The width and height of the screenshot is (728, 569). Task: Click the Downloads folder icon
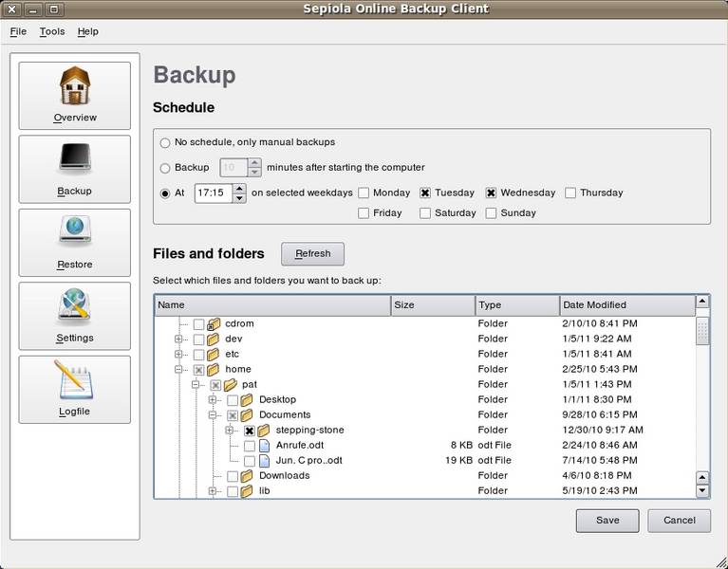pyautogui.click(x=247, y=476)
